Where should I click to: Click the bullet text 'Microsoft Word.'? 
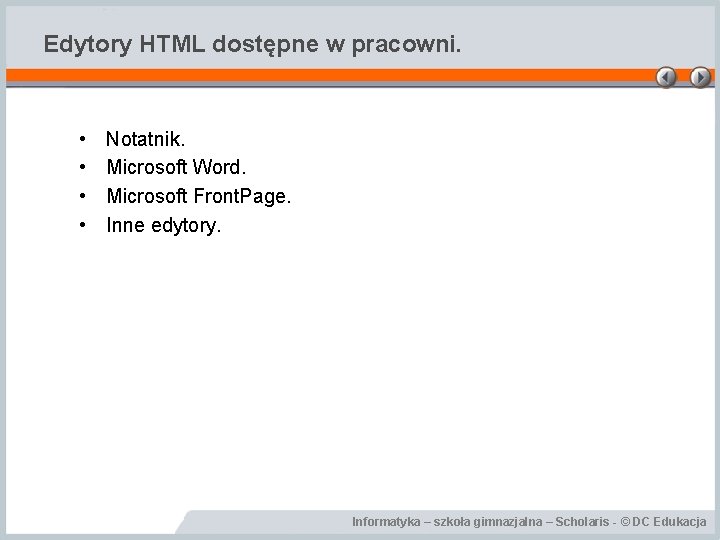[x=176, y=167]
